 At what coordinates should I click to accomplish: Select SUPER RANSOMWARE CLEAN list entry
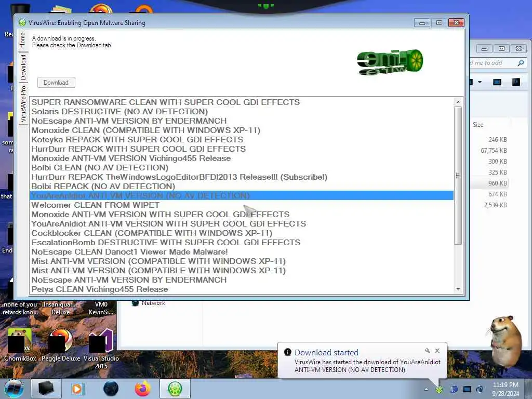tap(242, 102)
